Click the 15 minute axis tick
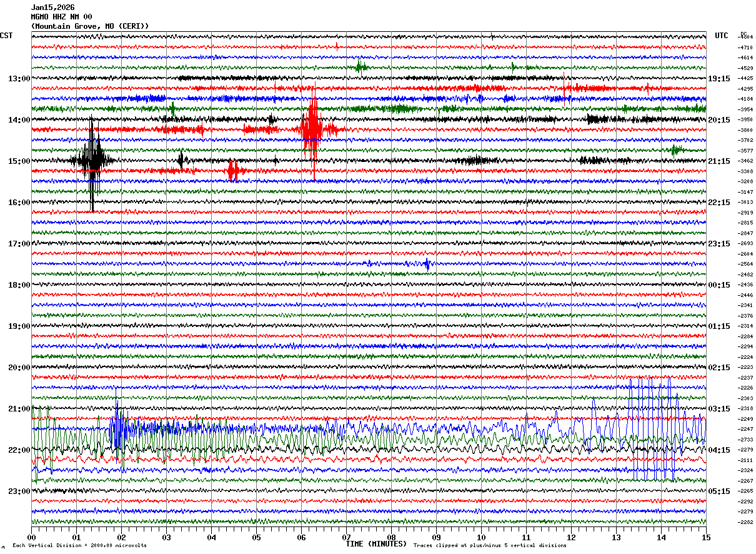This screenshot has height=554, width=756. (705, 537)
